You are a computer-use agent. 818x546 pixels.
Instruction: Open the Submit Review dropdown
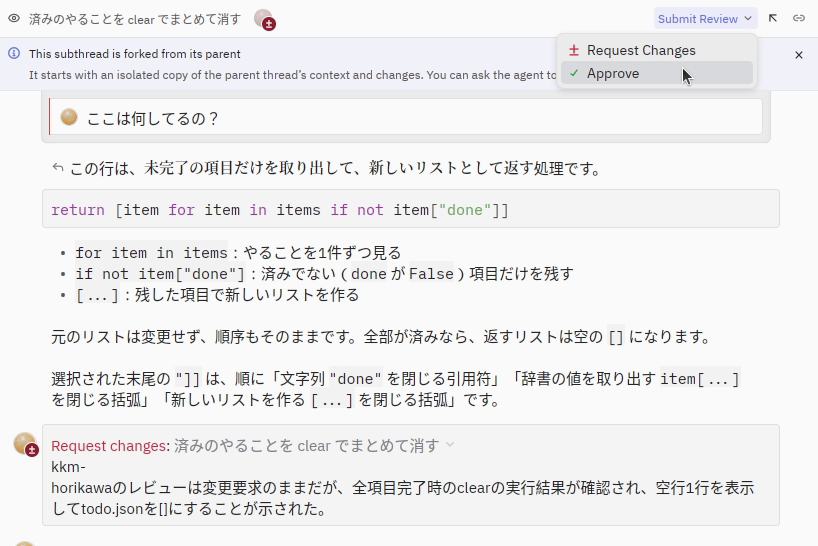click(x=705, y=19)
